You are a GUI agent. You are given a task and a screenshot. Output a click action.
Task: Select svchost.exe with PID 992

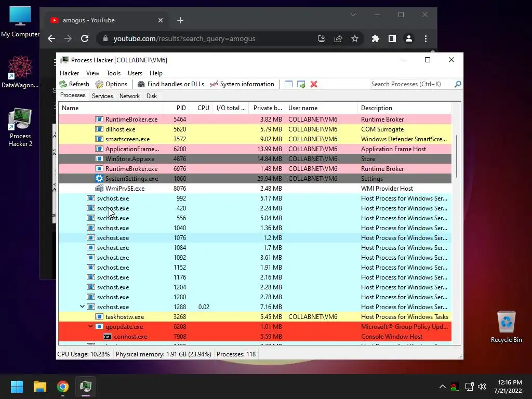pyautogui.click(x=255, y=198)
